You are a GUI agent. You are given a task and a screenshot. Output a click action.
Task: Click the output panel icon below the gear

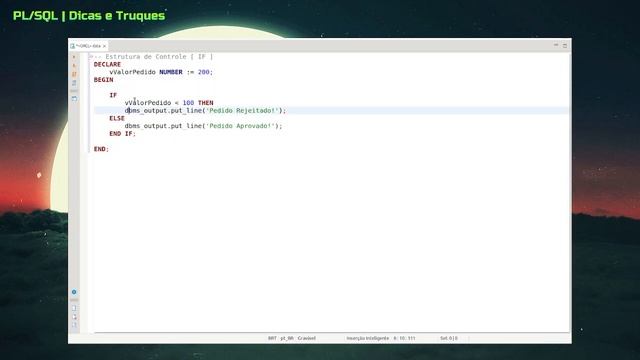click(x=74, y=308)
